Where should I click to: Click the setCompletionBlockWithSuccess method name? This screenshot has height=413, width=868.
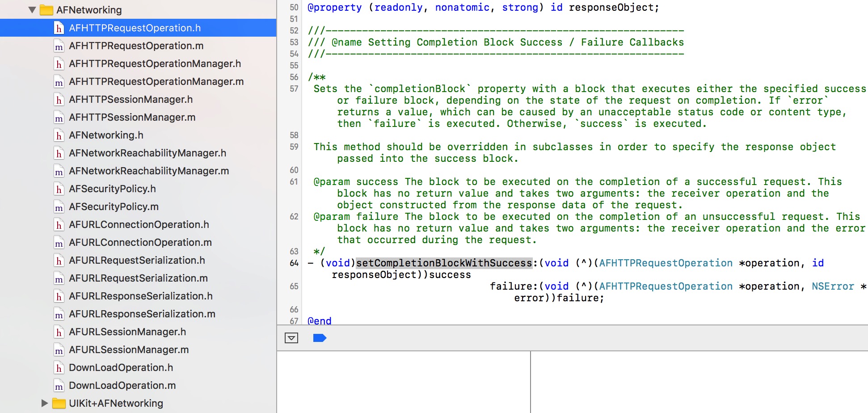pos(444,263)
